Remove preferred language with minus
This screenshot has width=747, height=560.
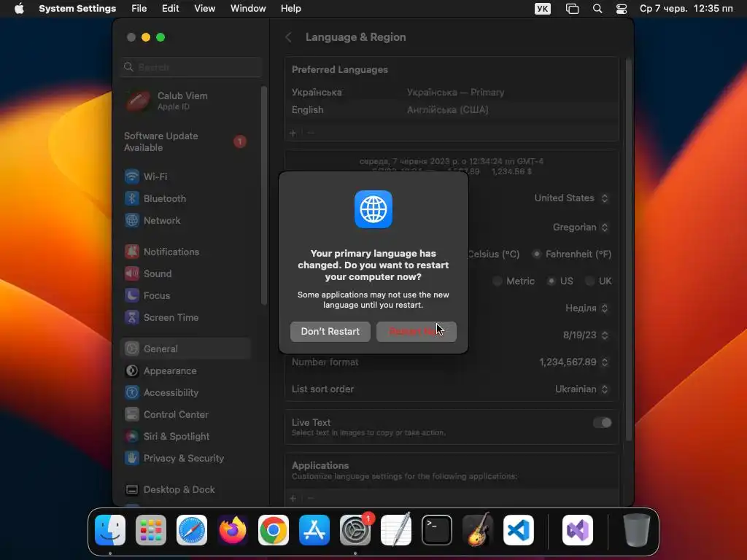point(311,133)
